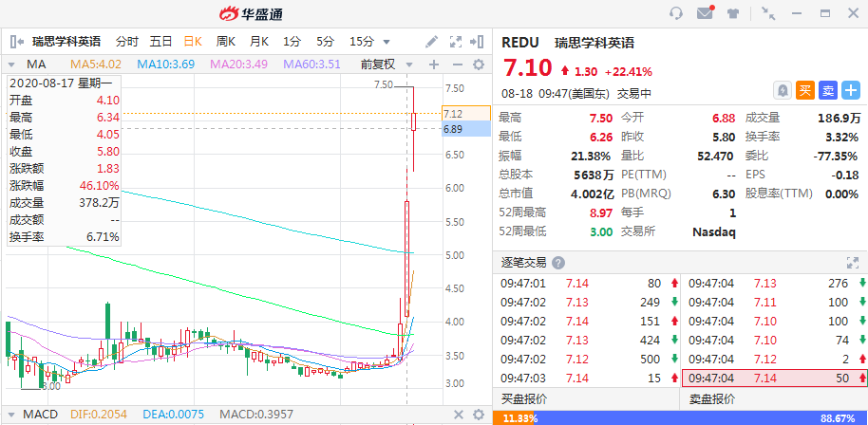Click the 瑞思学科英语 chart title
Viewport: 868px width, 425px height.
point(66,42)
